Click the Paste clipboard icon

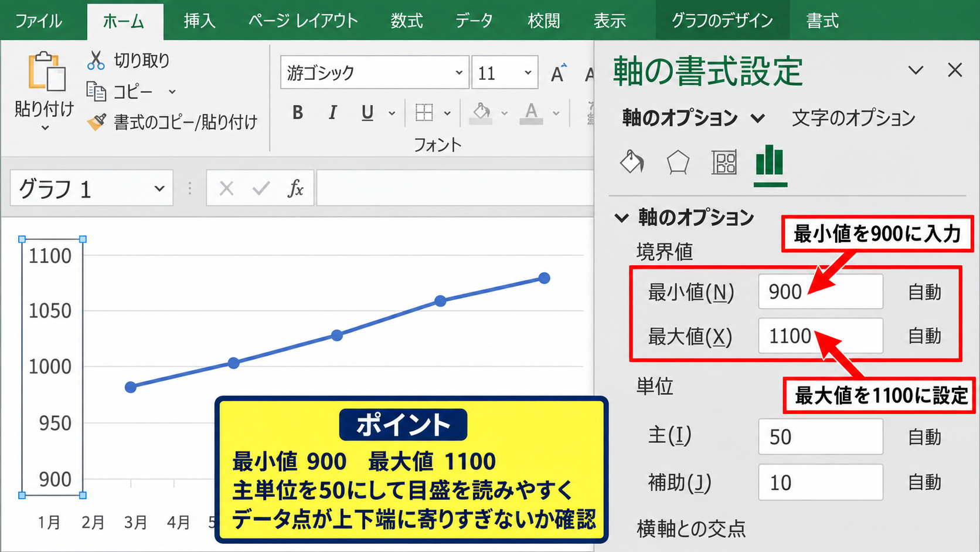[46, 72]
